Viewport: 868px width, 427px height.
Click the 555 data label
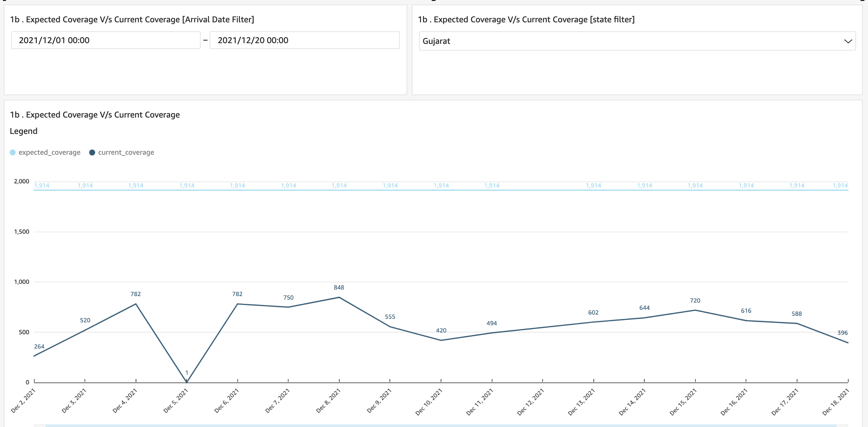390,317
